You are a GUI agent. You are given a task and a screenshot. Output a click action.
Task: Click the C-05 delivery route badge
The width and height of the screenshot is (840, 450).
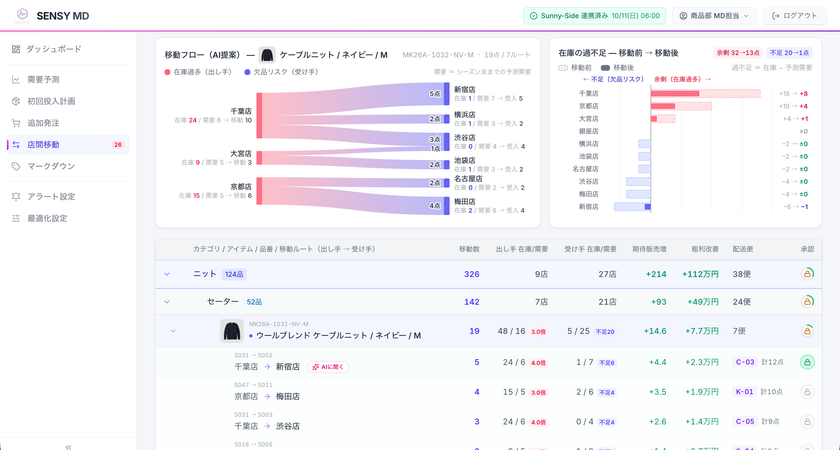pos(745,422)
